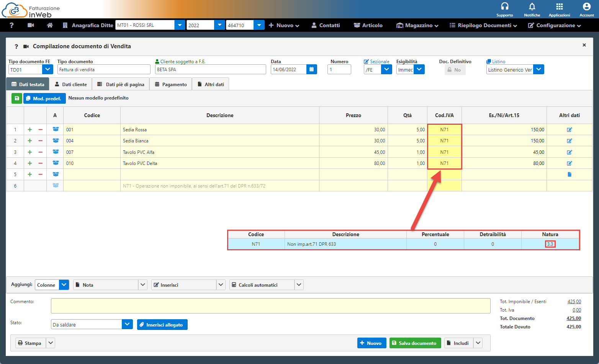Open the article box icon on the Tavolo PVC Delta row
Image resolution: width=599 pixels, height=364 pixels.
tap(56, 163)
